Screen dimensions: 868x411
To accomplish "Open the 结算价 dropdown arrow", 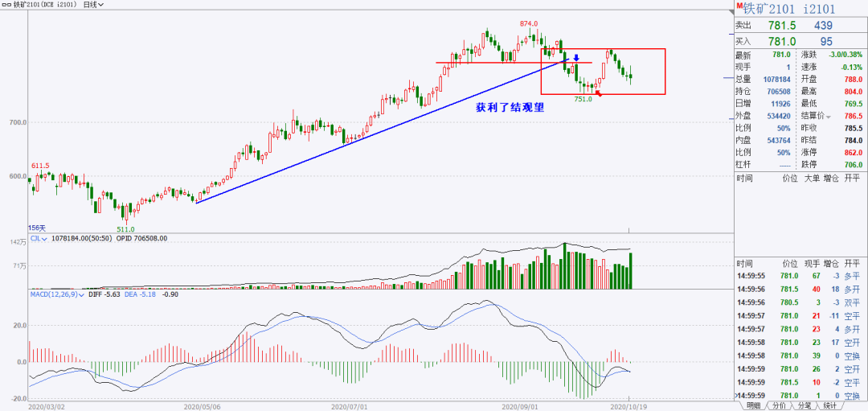I will pyautogui.click(x=829, y=117).
